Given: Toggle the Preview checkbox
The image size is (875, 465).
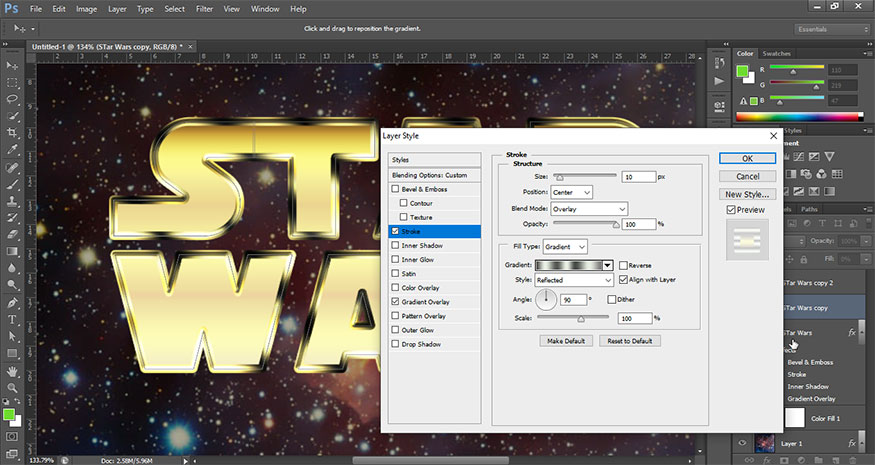Looking at the screenshot, I should click(730, 210).
